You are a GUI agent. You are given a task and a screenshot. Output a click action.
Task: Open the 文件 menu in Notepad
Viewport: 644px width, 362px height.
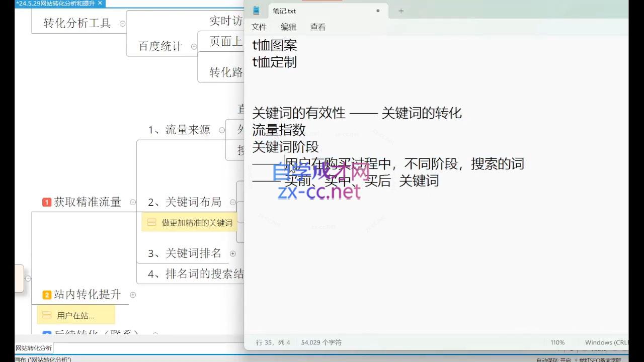pyautogui.click(x=259, y=27)
